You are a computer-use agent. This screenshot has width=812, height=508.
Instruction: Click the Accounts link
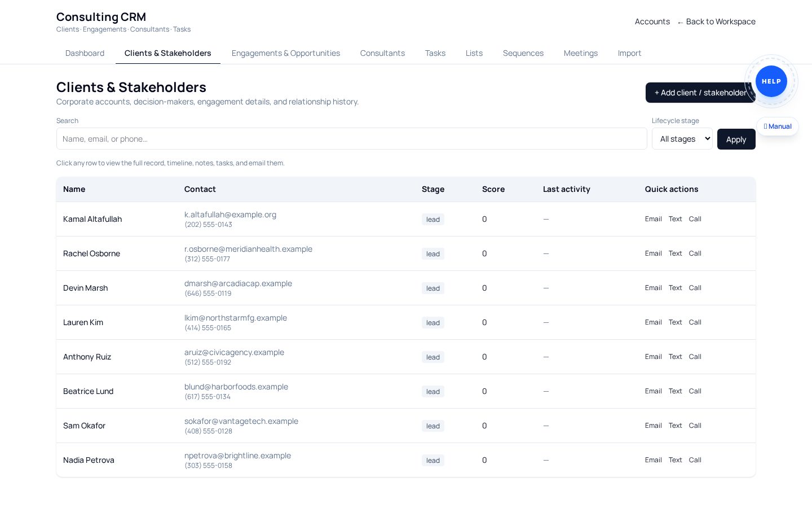[652, 21]
